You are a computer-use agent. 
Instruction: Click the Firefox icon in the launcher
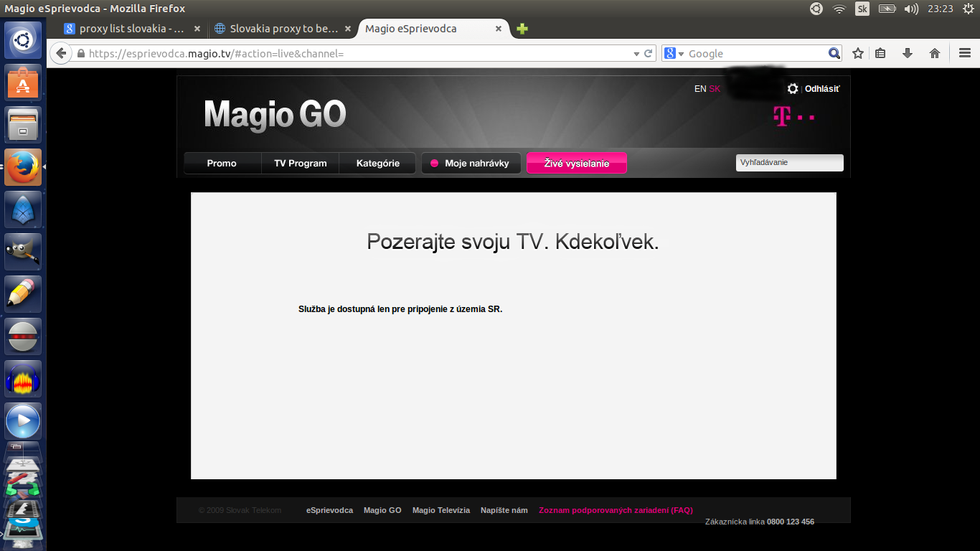click(24, 166)
